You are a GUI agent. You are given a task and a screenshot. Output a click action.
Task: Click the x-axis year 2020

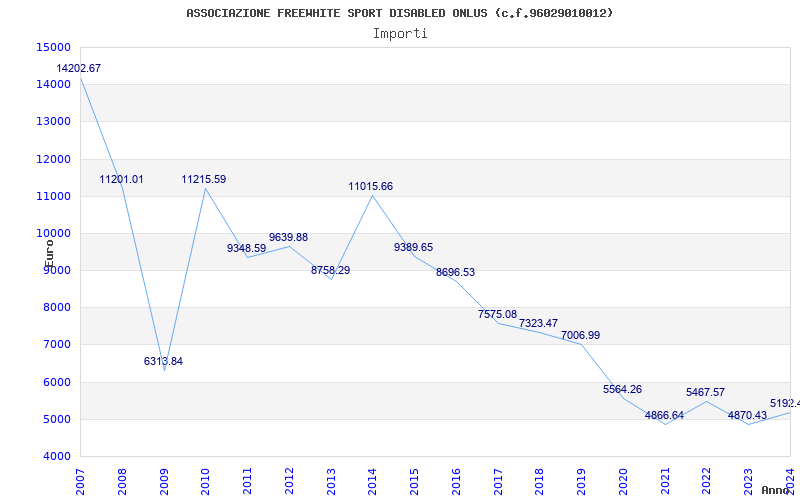[623, 482]
